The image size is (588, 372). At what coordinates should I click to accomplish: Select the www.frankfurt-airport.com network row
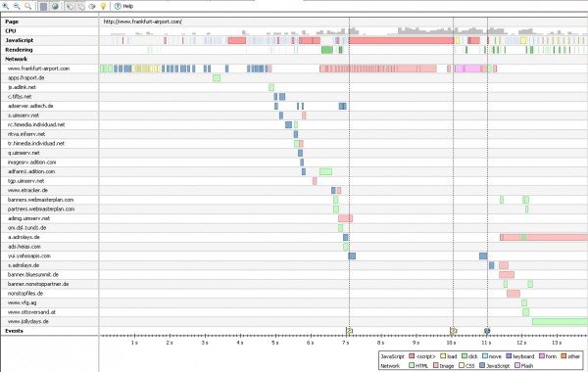38,69
